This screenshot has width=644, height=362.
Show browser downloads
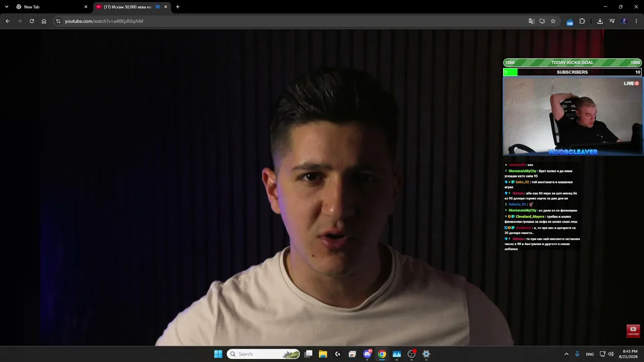pos(600,21)
